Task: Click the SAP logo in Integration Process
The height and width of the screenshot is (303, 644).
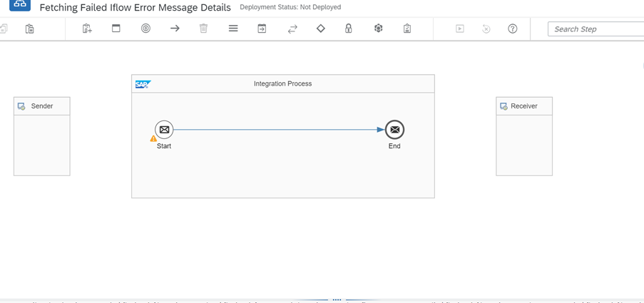Action: (x=143, y=84)
